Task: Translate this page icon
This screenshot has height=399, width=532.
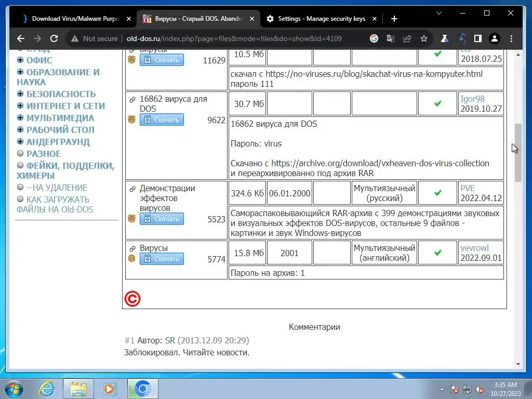Action: [x=391, y=38]
